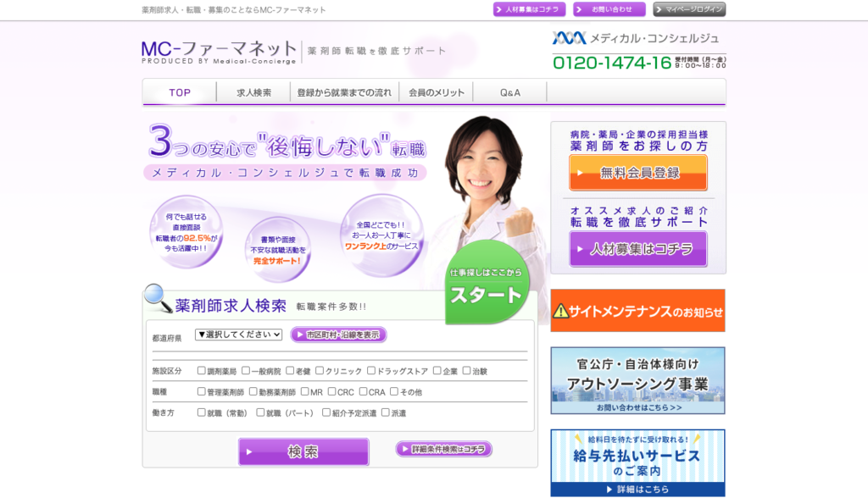Open the Q&A navigation tab

pos(510,93)
